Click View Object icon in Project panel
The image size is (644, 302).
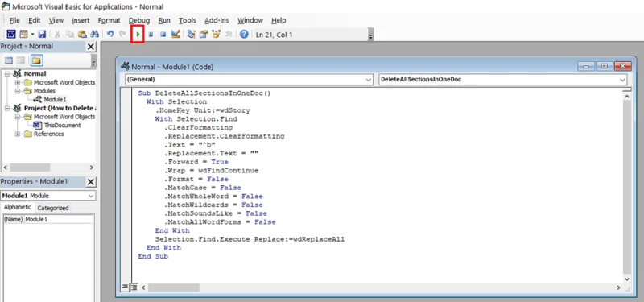click(x=21, y=60)
